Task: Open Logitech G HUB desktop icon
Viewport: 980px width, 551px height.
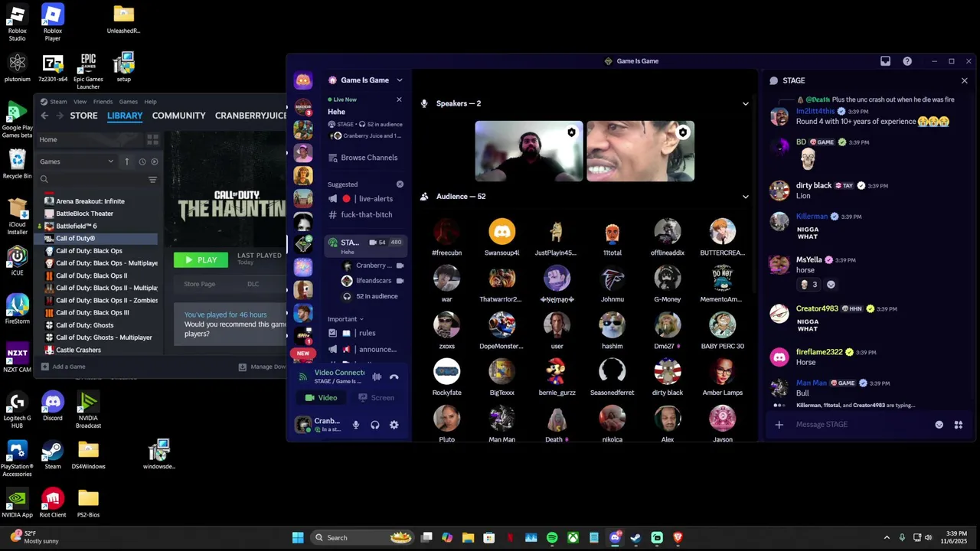Action: (17, 410)
